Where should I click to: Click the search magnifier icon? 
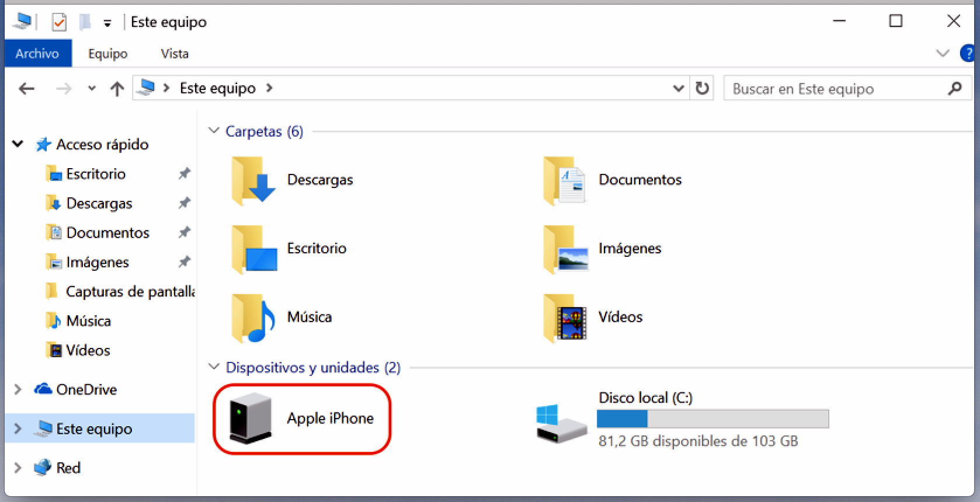pyautogui.click(x=955, y=89)
